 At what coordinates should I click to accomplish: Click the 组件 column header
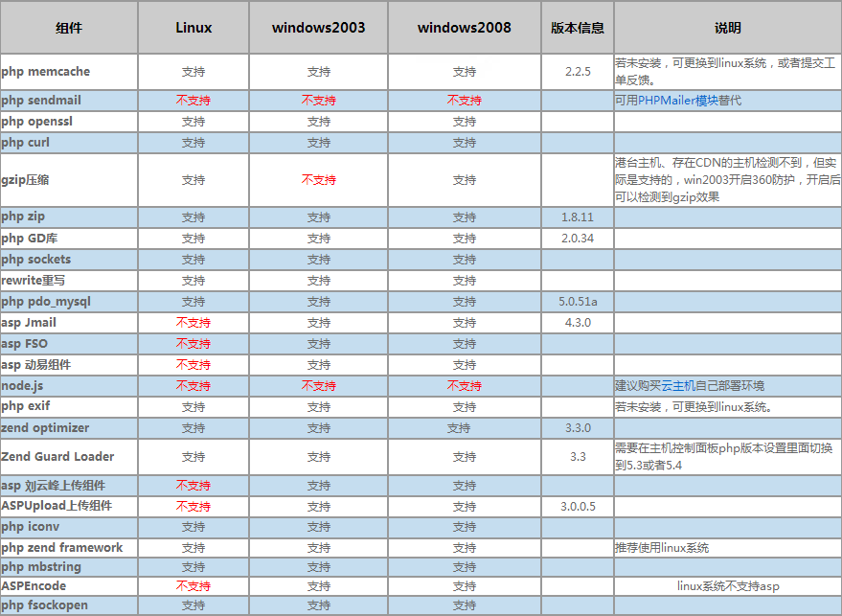coord(69,28)
